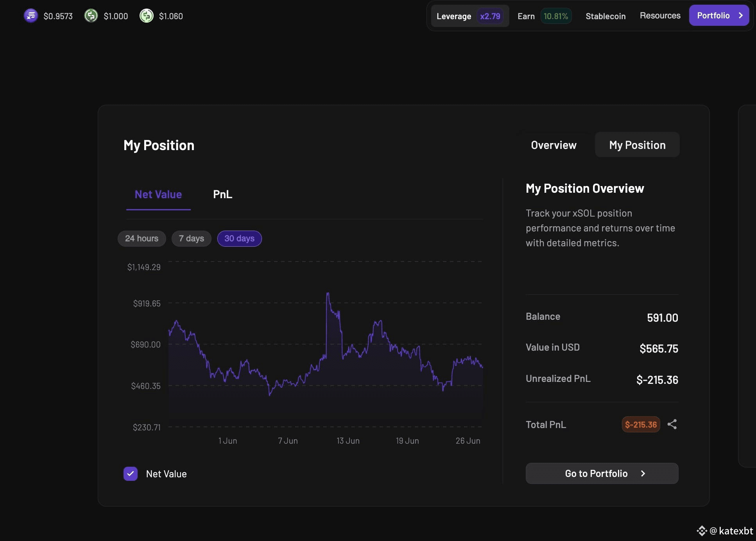Select the 24 hours range pill

(142, 238)
